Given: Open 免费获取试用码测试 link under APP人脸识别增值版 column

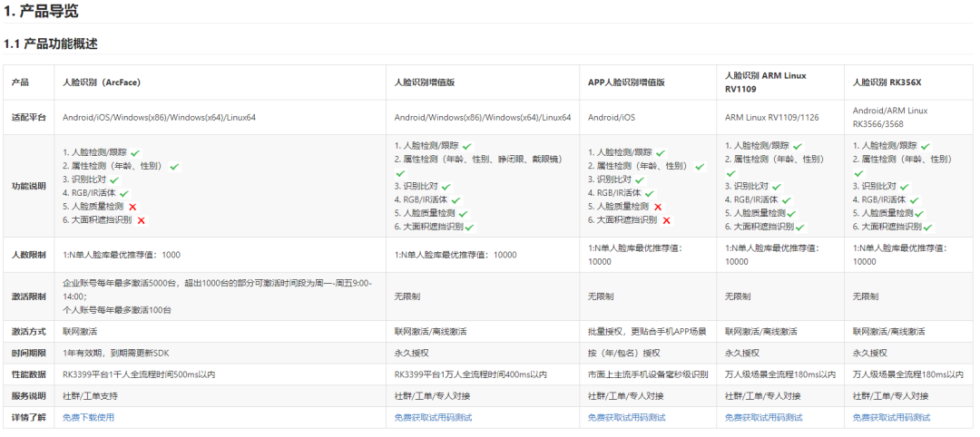Looking at the screenshot, I should 627,417.
